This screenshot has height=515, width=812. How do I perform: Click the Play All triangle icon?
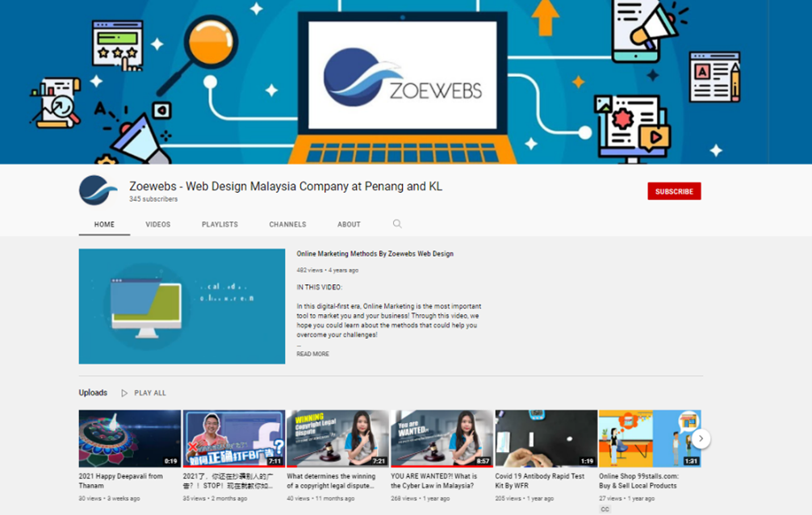(x=124, y=393)
